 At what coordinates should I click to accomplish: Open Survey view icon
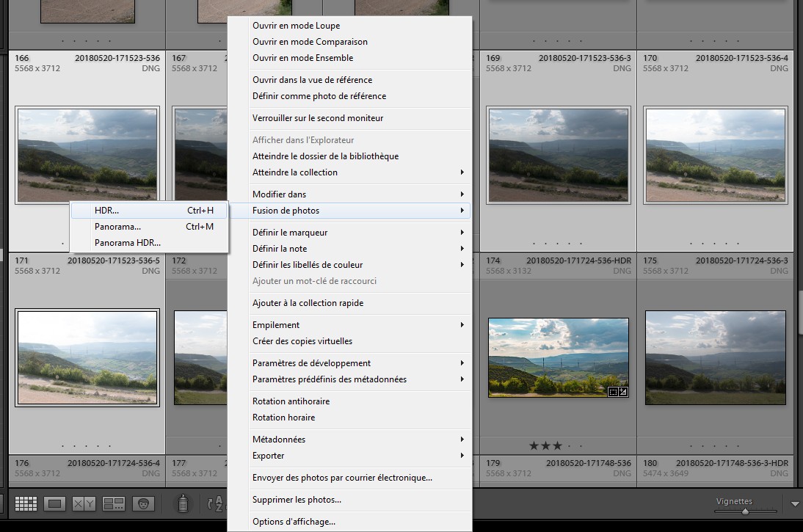point(114,504)
